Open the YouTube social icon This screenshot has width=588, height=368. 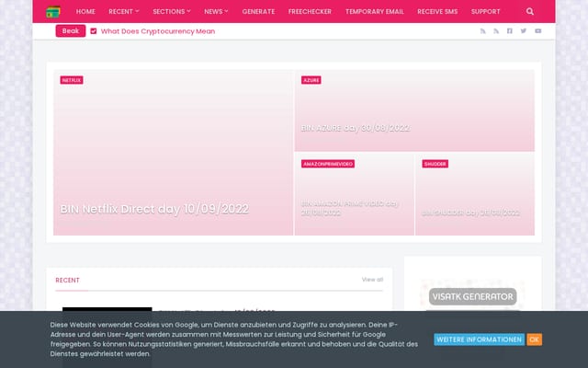click(537, 30)
